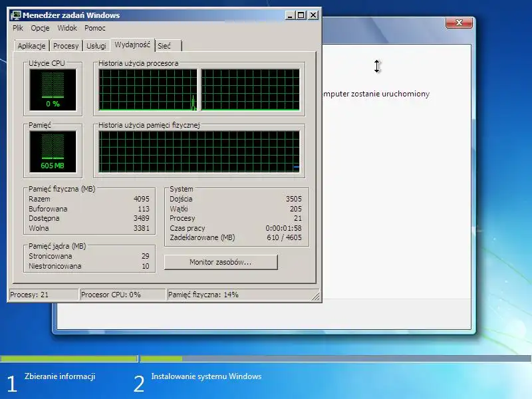
Task: Click the first CPU history graph
Action: coord(148,90)
